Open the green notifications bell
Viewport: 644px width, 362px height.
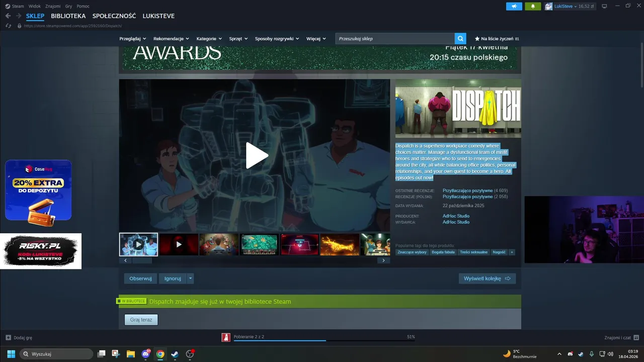533,6
